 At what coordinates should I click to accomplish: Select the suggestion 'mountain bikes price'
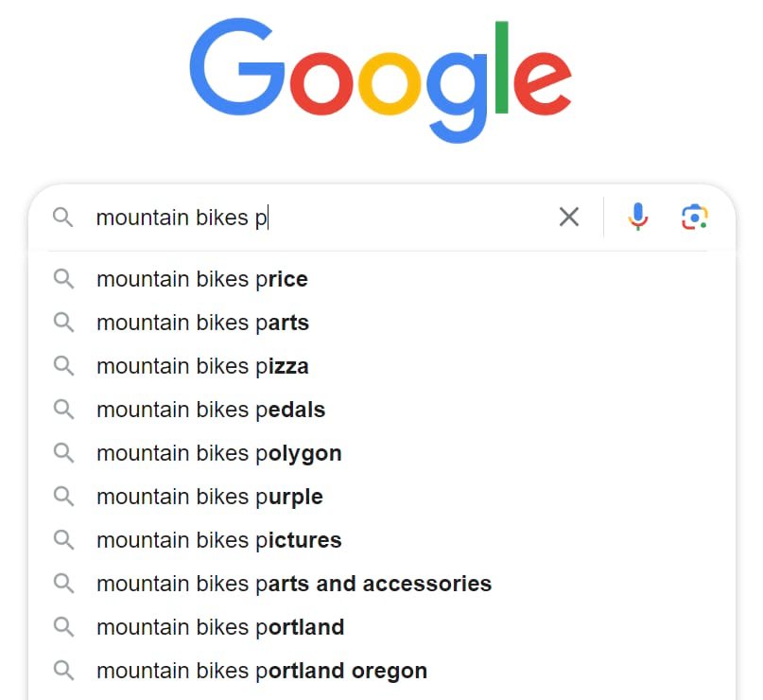tap(201, 279)
